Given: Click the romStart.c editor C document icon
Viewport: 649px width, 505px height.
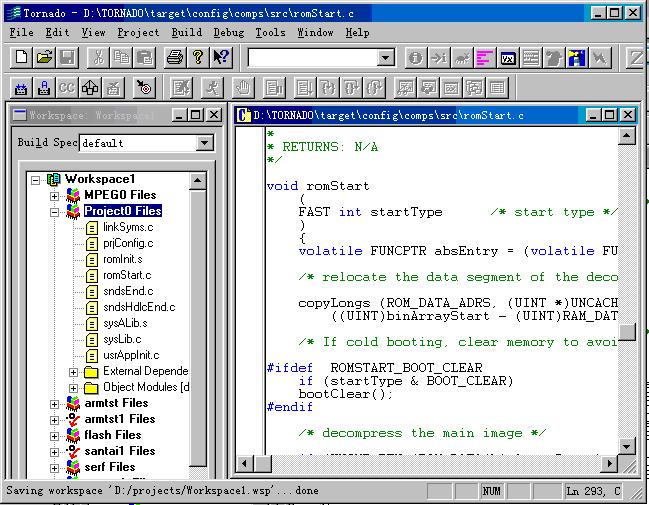Looking at the screenshot, I should [244, 115].
